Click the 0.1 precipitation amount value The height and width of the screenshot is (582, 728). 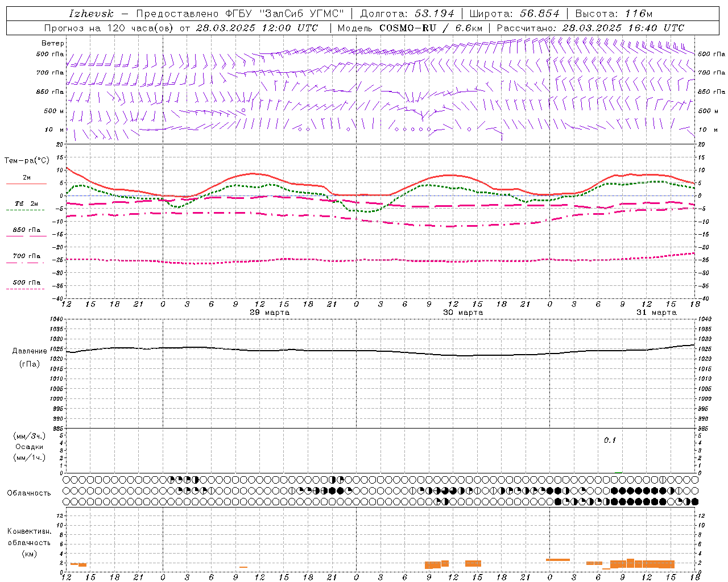[x=610, y=440]
